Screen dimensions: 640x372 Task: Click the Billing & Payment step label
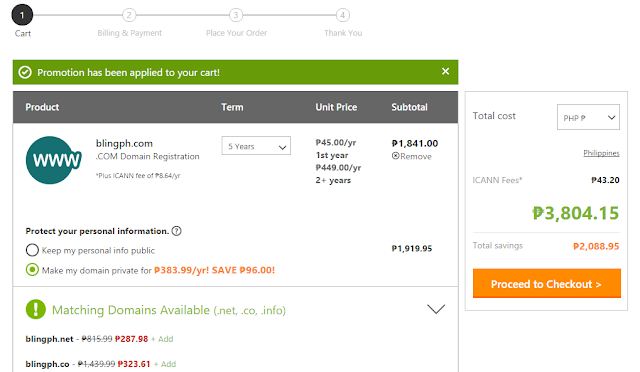(129, 33)
